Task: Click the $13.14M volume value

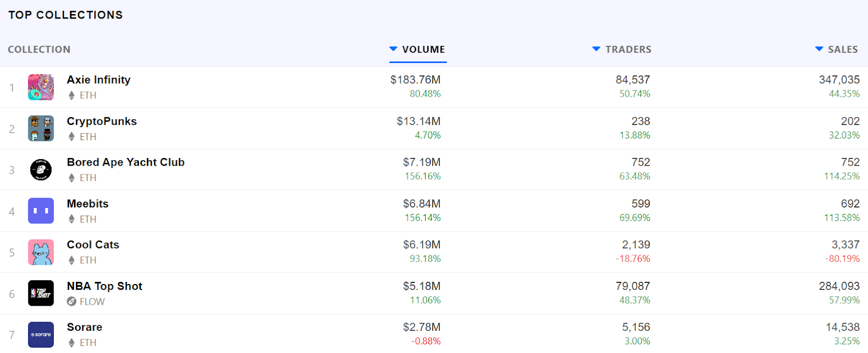Action: pyautogui.click(x=419, y=121)
